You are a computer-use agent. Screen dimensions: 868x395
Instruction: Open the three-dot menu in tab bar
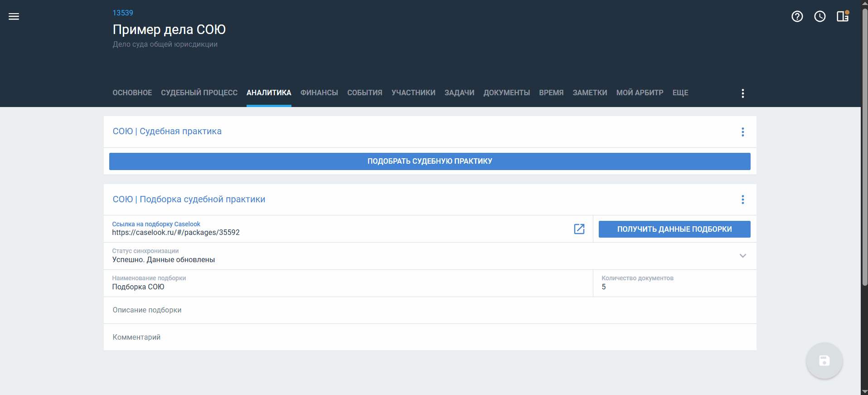click(742, 93)
